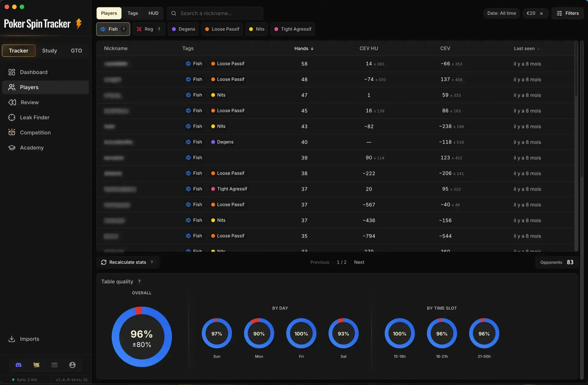Image resolution: width=588 pixels, height=385 pixels.
Task: Toggle the Loose Passif tag filter chip
Action: point(222,29)
